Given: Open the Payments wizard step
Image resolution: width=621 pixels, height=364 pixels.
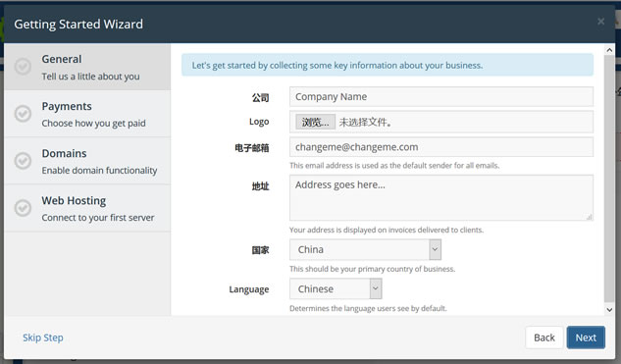Looking at the screenshot, I should pyautogui.click(x=87, y=114).
